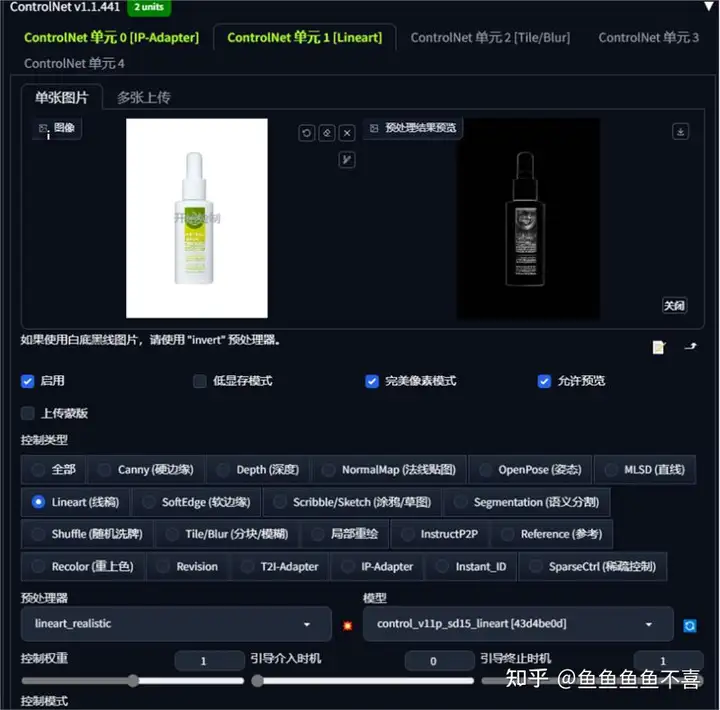The height and width of the screenshot is (710, 720).
Task: Select OpenPose (姿态) control type
Action: point(530,470)
